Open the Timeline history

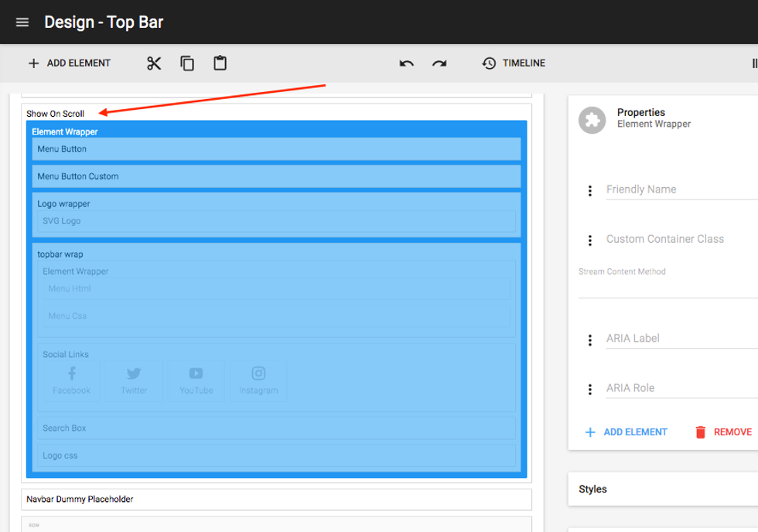[514, 63]
